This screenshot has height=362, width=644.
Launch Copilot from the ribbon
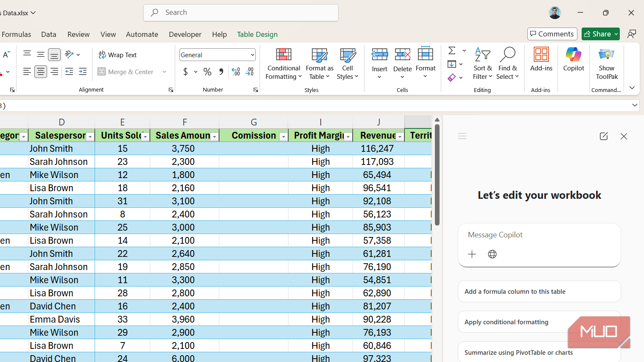point(574,59)
